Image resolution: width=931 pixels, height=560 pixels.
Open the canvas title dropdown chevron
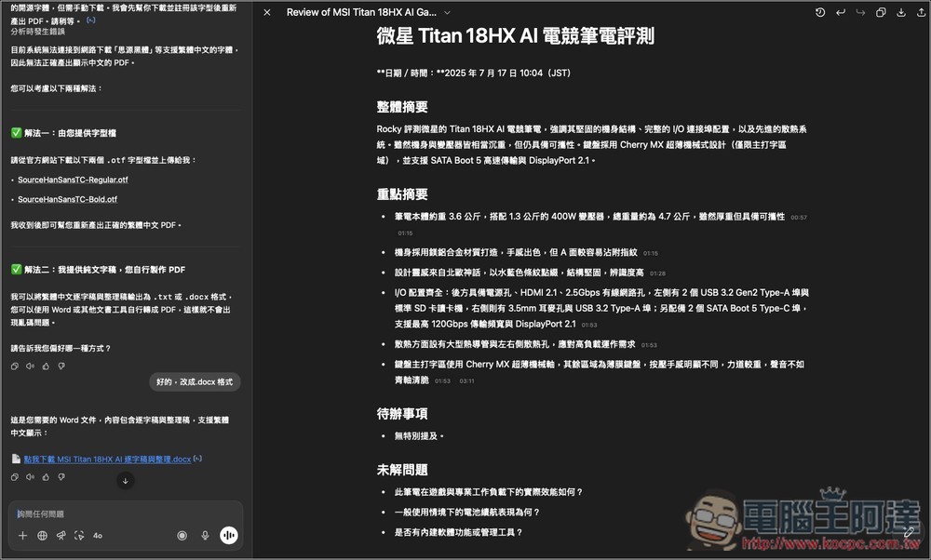tap(447, 12)
